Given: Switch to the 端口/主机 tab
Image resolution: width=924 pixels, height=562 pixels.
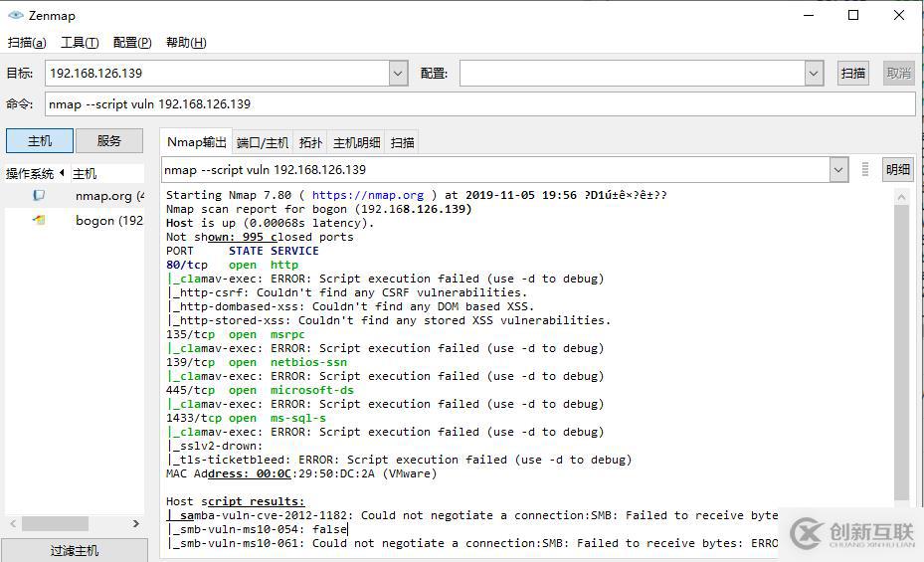Looking at the screenshot, I should click(x=263, y=142).
